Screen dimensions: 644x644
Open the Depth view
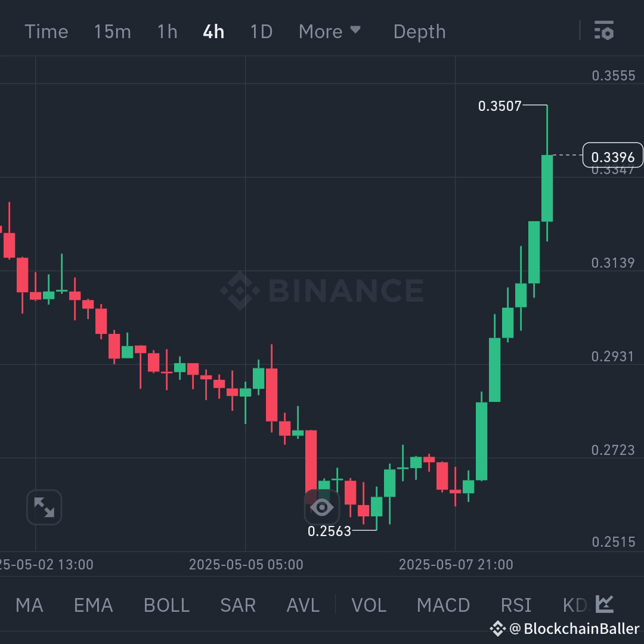coord(419,31)
